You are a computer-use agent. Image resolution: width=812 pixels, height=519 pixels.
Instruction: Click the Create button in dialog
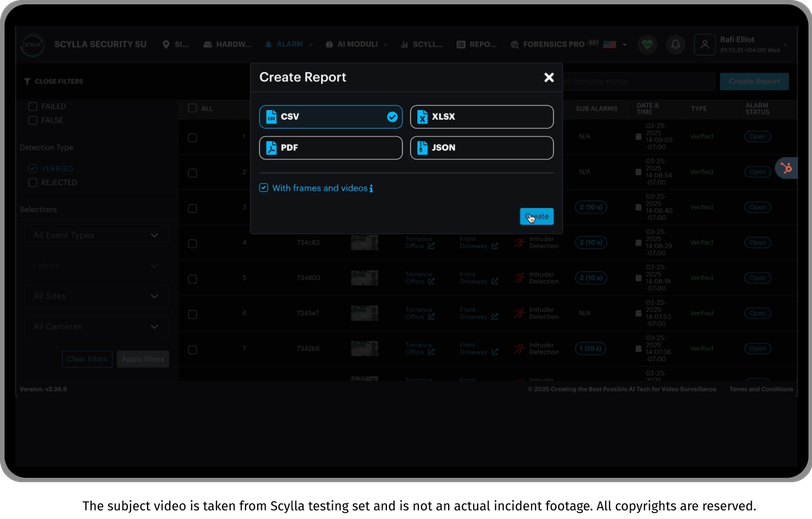tap(536, 217)
